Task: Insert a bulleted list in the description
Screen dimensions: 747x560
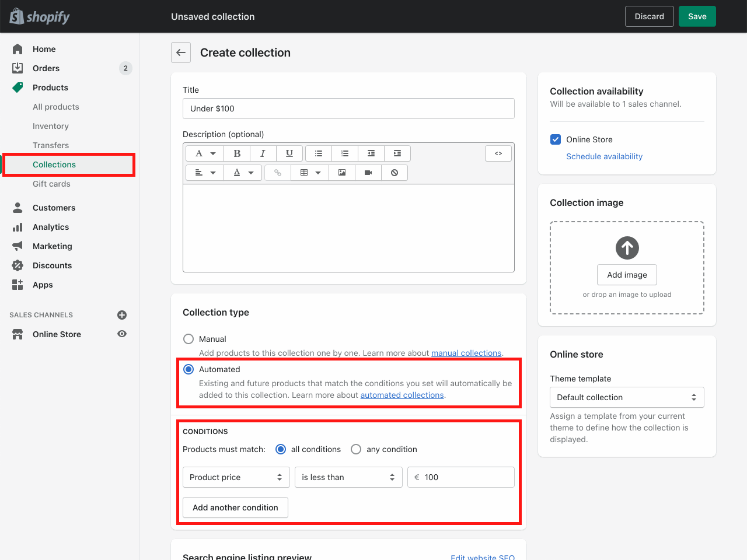Action: [318, 153]
